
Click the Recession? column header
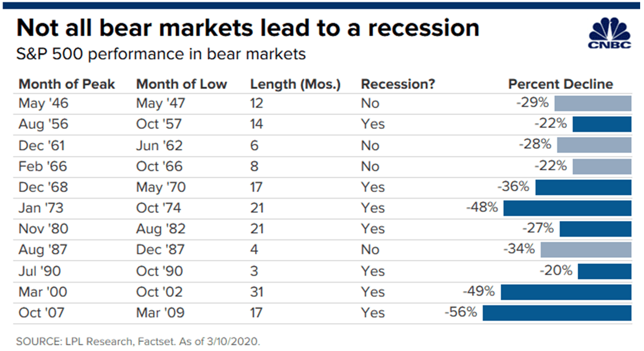[x=398, y=84]
